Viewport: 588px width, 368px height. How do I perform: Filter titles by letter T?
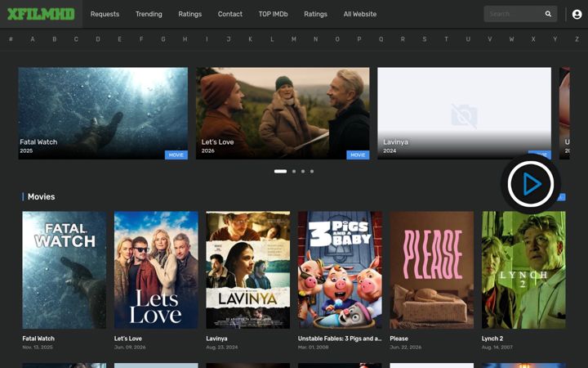[446, 39]
